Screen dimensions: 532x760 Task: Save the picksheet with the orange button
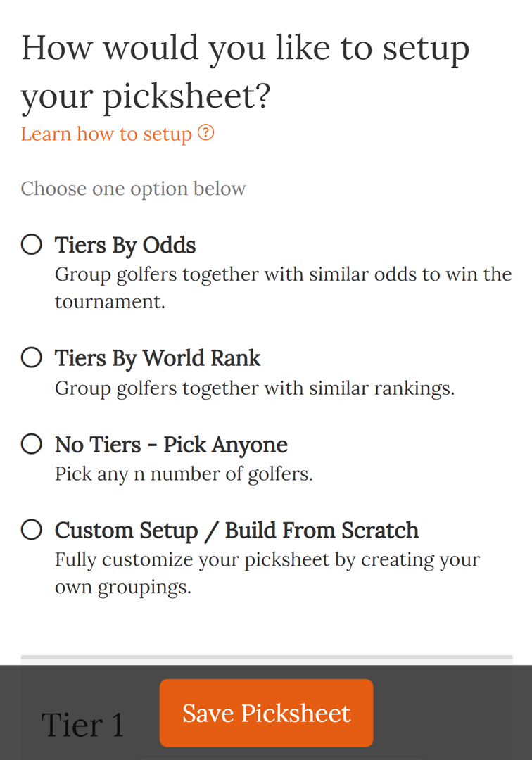click(266, 713)
